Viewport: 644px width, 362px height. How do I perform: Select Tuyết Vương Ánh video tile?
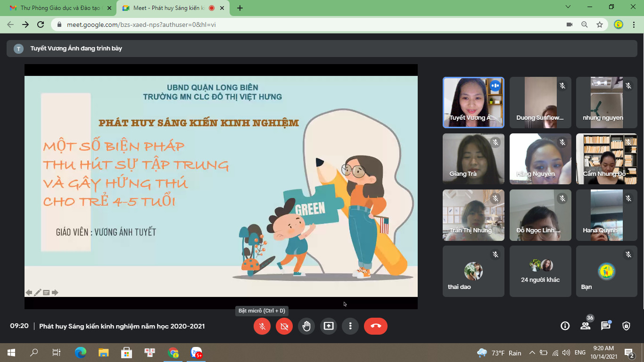point(473,103)
